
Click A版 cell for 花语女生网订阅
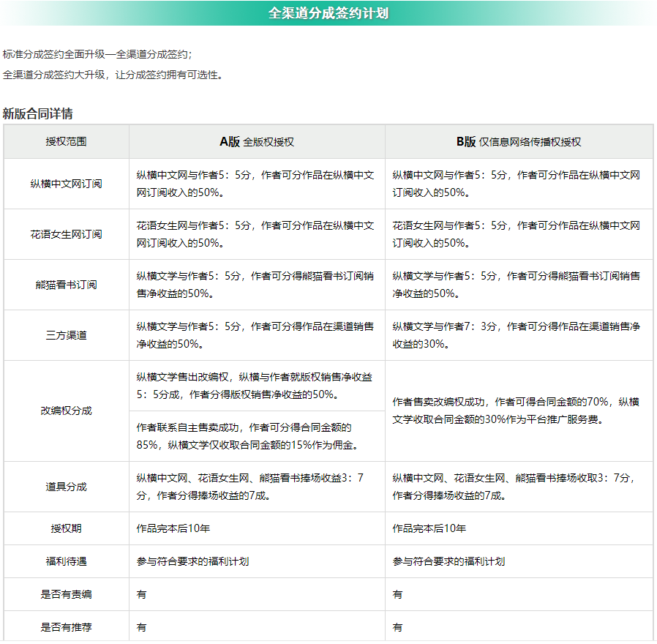click(x=257, y=235)
